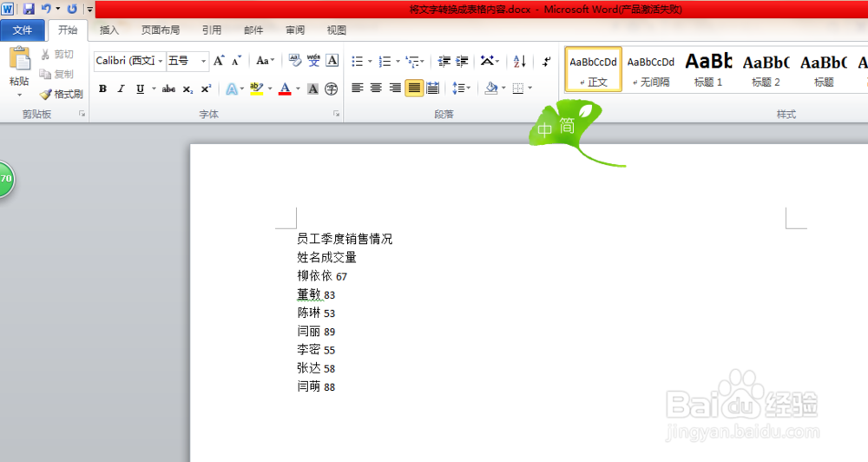
Task: Click the Decrease Indent icon
Action: tap(444, 61)
